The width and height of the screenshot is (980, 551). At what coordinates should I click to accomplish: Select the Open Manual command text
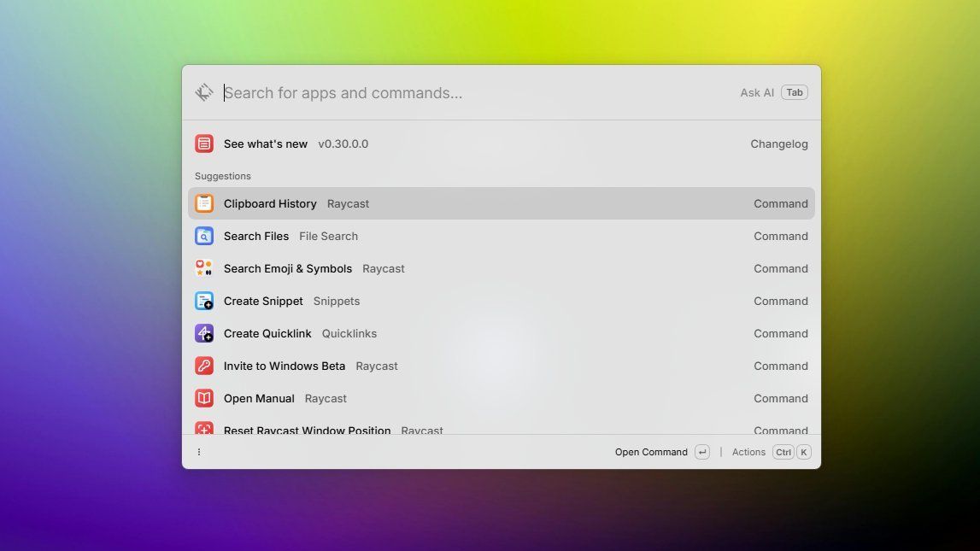coord(259,399)
